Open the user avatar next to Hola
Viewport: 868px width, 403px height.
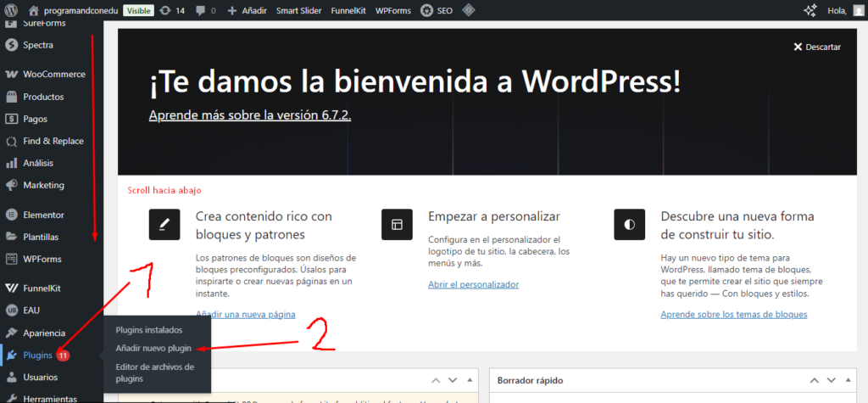[x=858, y=10]
